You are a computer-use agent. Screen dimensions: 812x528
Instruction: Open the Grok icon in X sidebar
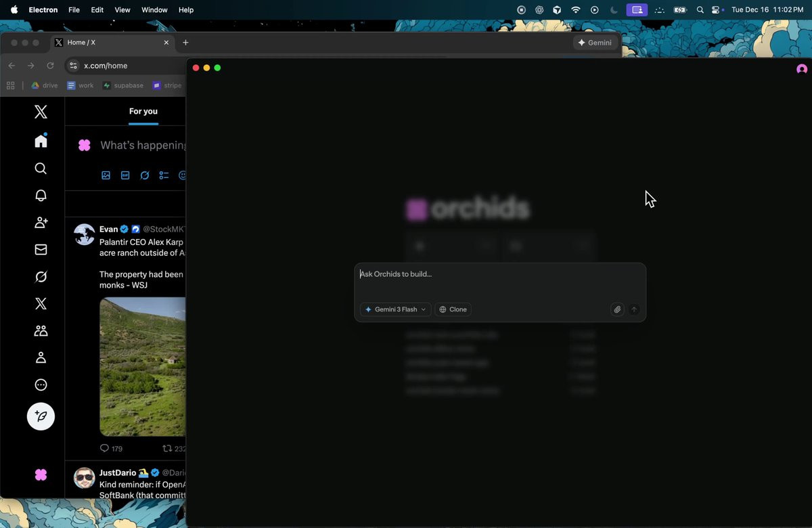tap(41, 277)
